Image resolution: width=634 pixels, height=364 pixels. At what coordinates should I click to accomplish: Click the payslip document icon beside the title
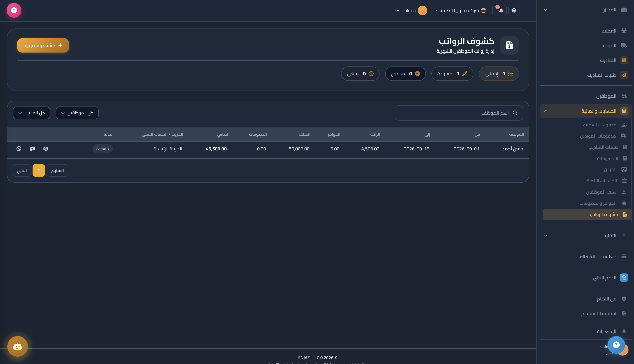click(509, 45)
